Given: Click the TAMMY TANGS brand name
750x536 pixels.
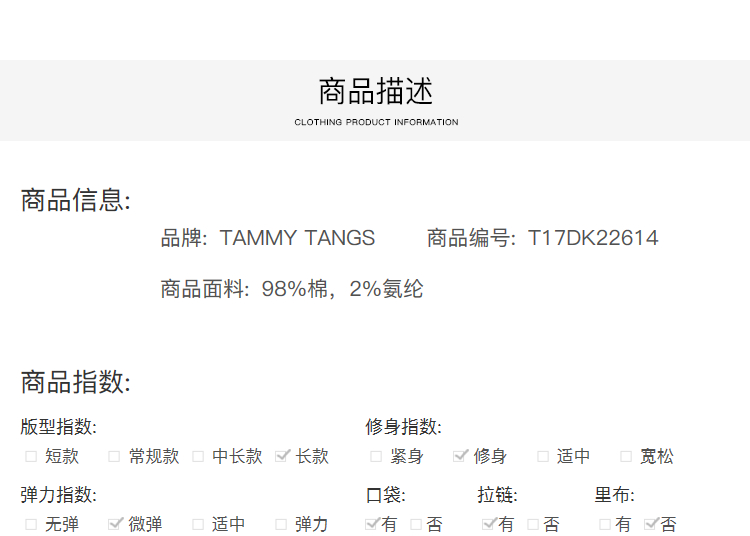Looking at the screenshot, I should (x=297, y=238).
